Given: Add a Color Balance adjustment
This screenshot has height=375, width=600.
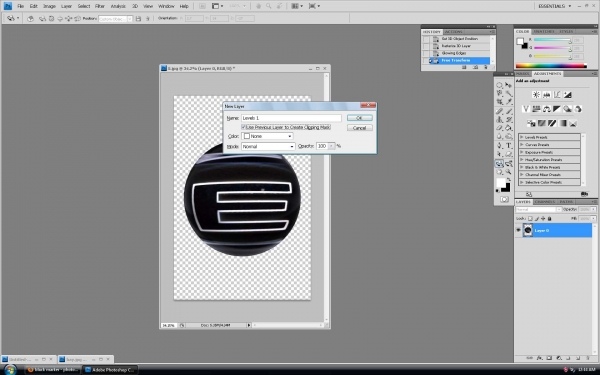Looking at the screenshot, I should pos(546,109).
